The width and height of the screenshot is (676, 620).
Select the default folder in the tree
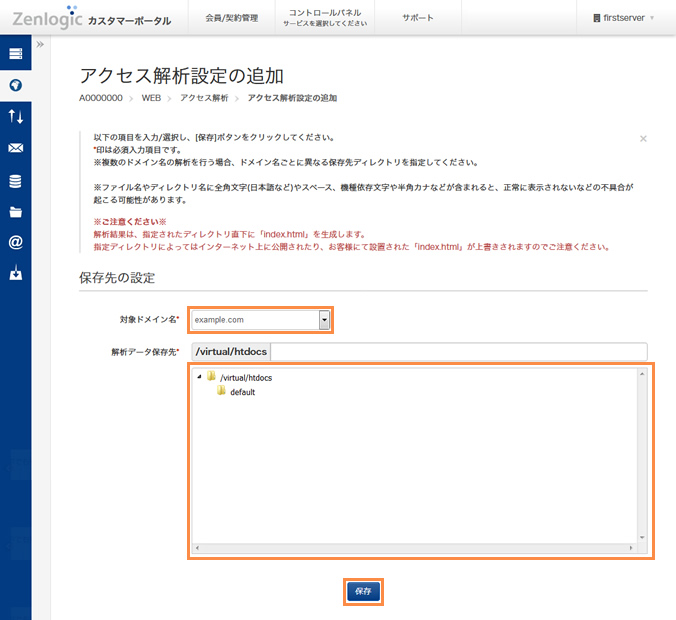click(x=242, y=392)
